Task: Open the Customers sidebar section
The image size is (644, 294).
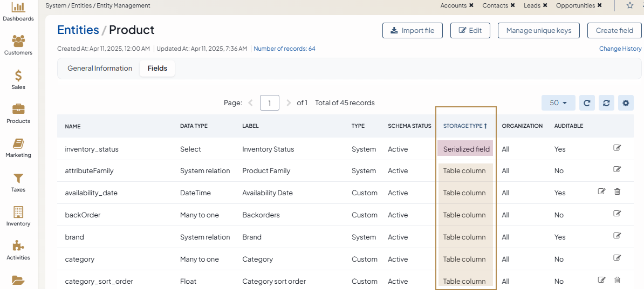Action: pyautogui.click(x=18, y=45)
